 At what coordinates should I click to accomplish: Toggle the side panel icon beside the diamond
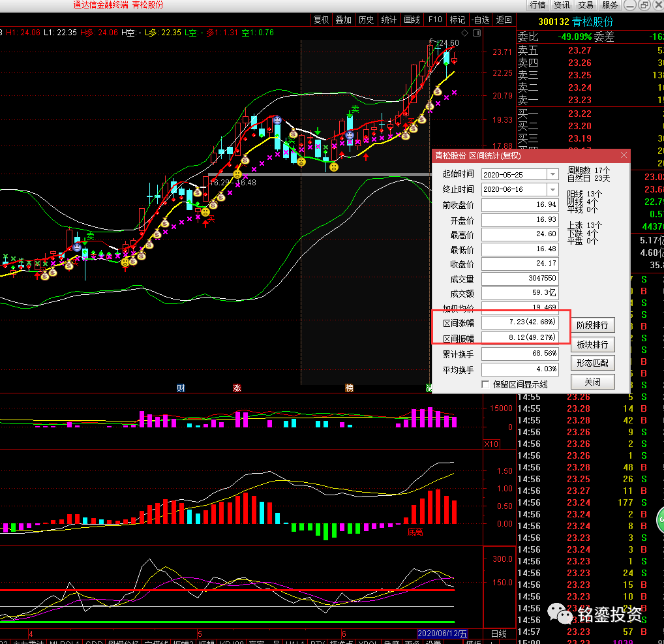click(x=477, y=33)
